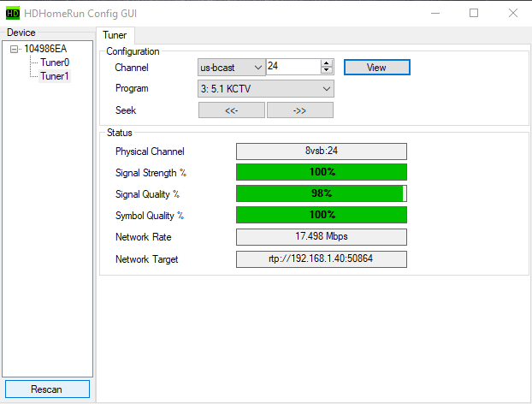This screenshot has height=404, width=532.
Task: Collapse the 104986EA device tree node
Action: point(15,49)
